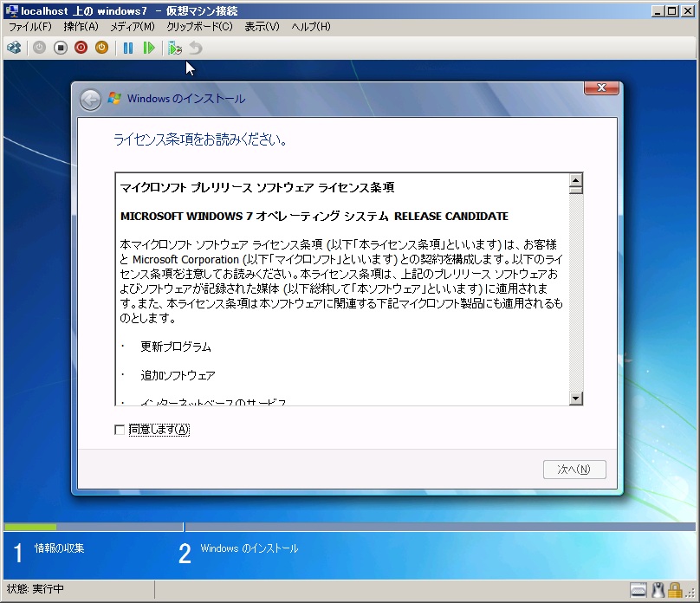Go back using the installer back arrow
700x603 pixels.
91,100
